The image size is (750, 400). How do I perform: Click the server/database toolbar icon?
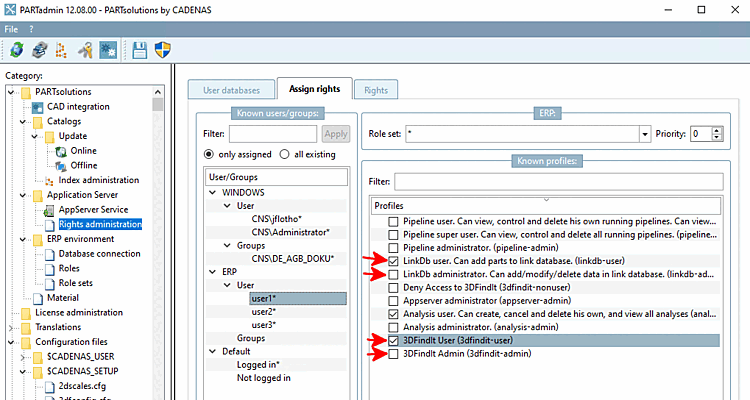coord(40,50)
